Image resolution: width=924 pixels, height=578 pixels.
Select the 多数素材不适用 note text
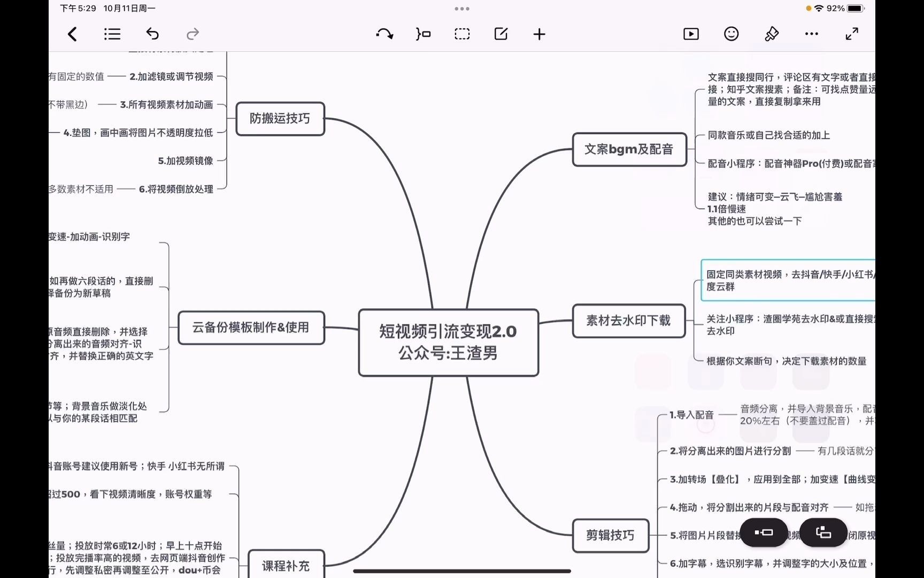(81, 189)
